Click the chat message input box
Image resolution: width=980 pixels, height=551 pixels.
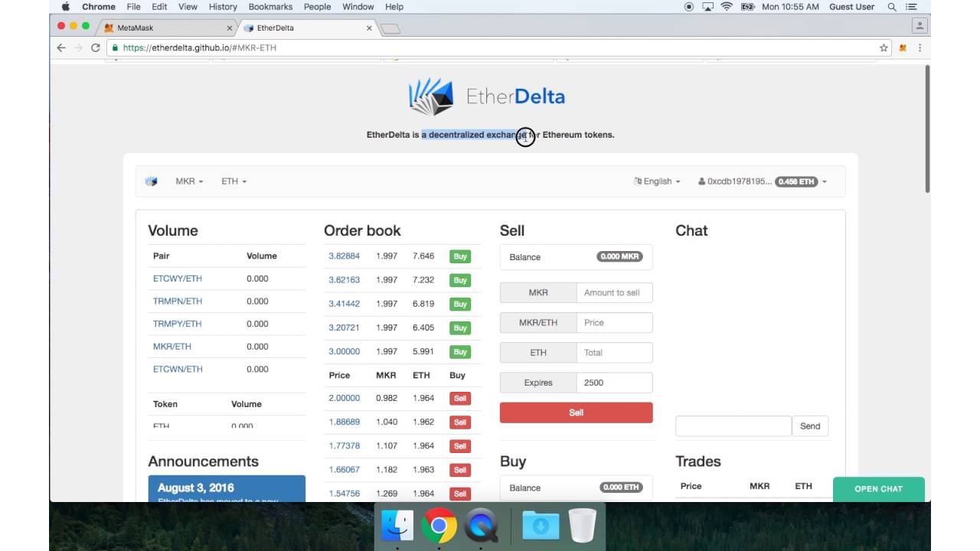click(x=733, y=426)
